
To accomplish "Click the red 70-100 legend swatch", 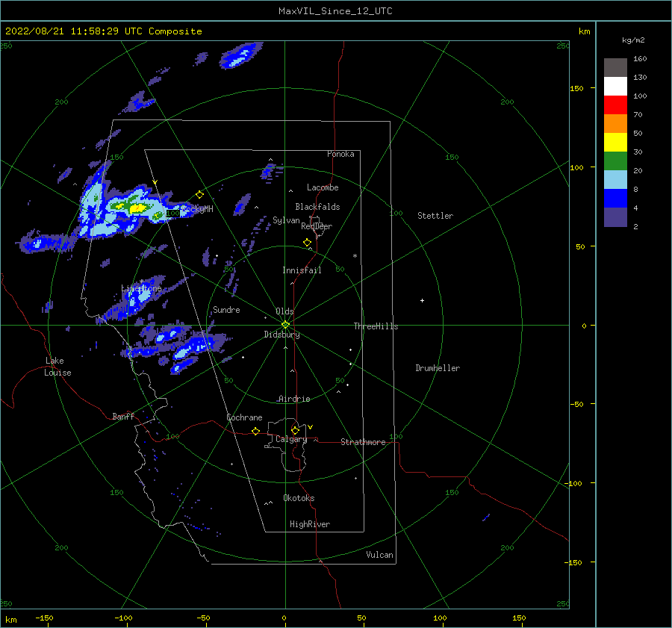I will [x=615, y=105].
